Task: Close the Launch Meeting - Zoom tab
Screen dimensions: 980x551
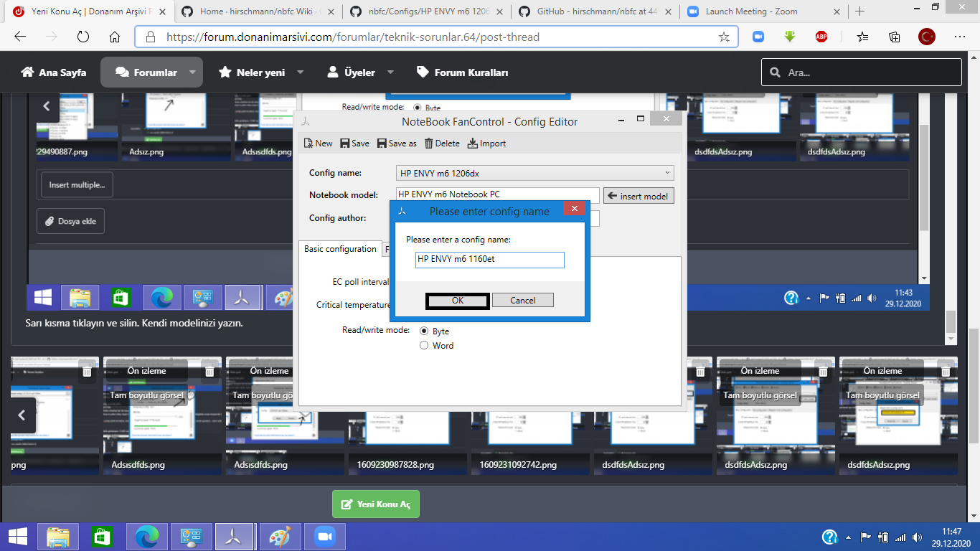Action: pyautogui.click(x=837, y=11)
